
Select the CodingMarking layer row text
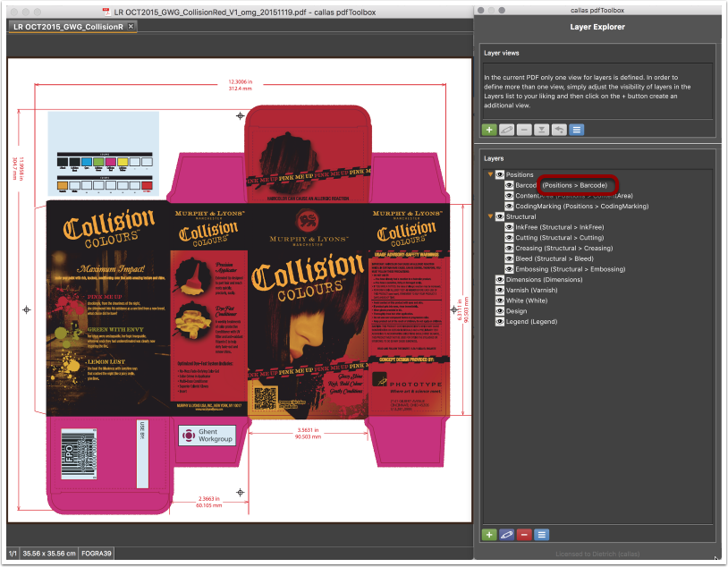581,207
